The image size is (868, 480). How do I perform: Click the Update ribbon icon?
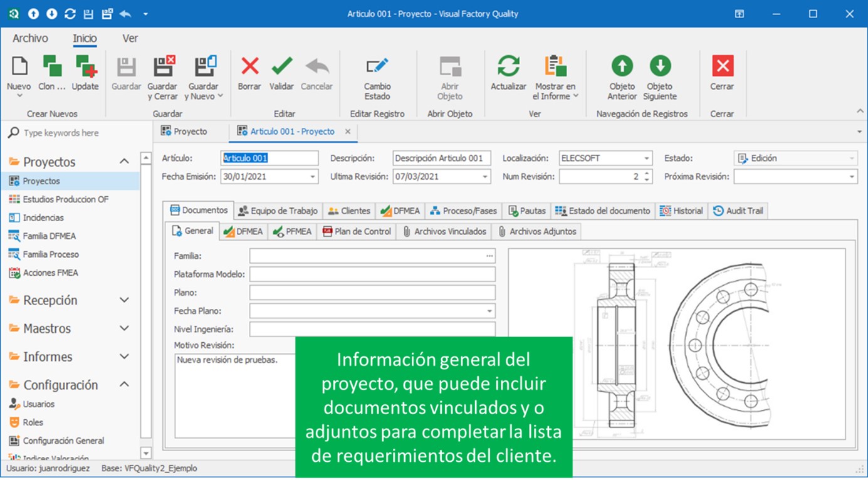[85, 66]
